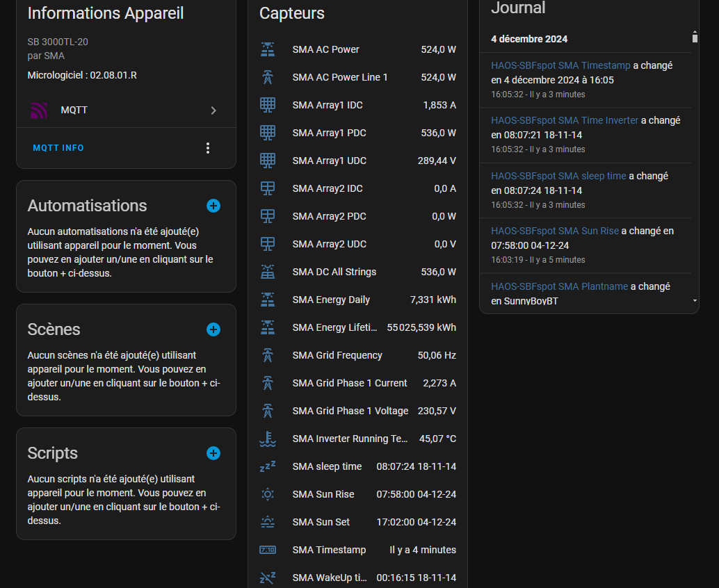Expand the MQTT entry using its chevron
This screenshot has height=588, width=719.
pyautogui.click(x=213, y=110)
